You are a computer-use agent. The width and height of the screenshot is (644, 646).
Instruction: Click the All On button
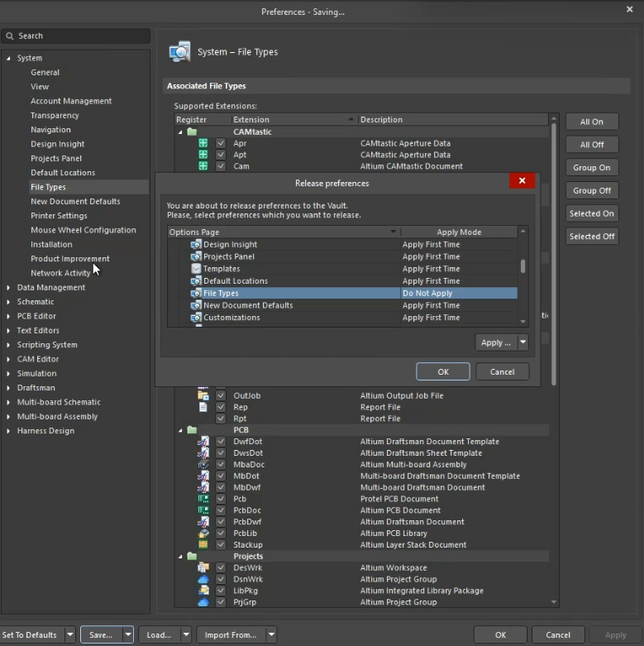point(592,122)
